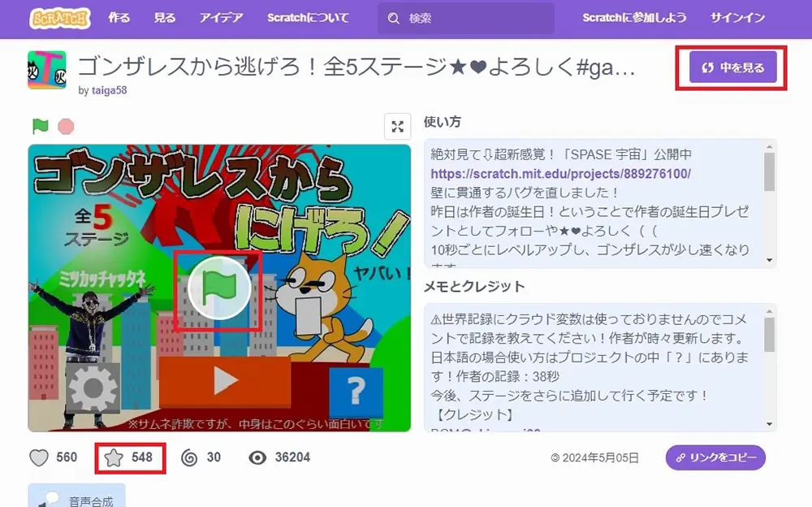
Task: Click the 使い方 scrollbar thumb
Action: pos(770,172)
